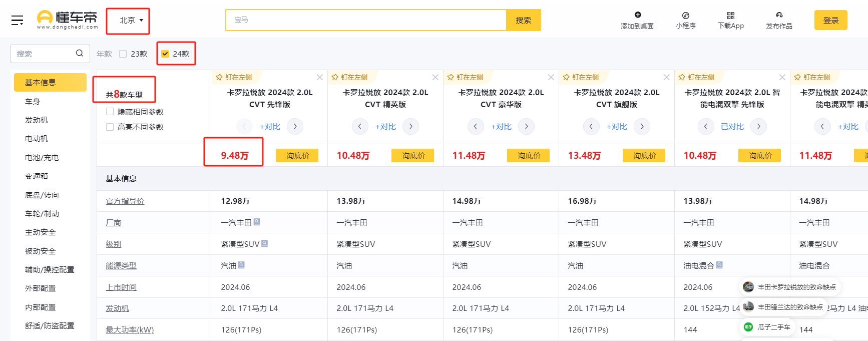Click the 9.48万 dealer price

(x=235, y=156)
